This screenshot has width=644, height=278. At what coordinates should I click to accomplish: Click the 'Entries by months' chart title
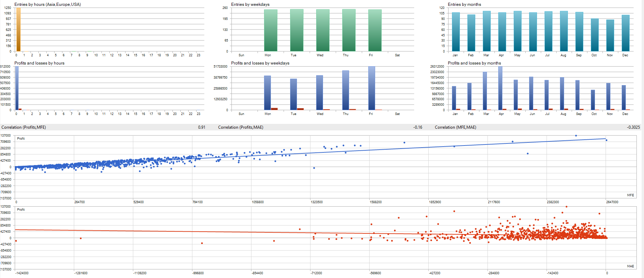[464, 4]
